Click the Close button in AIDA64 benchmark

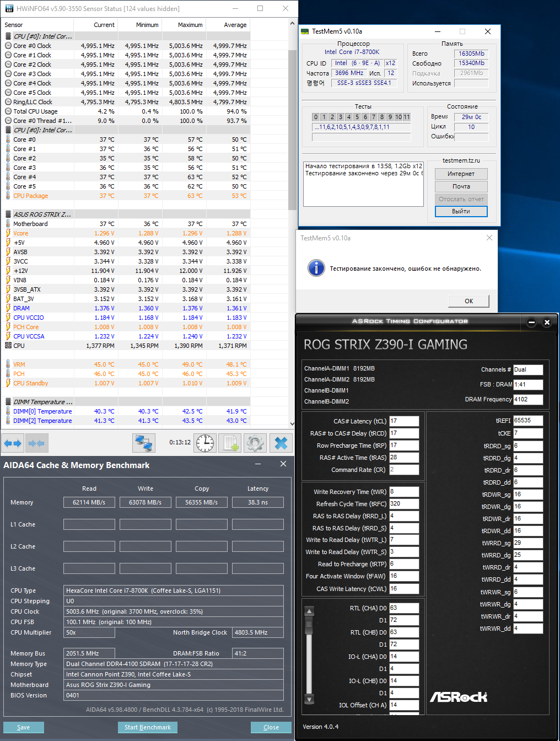(x=271, y=727)
